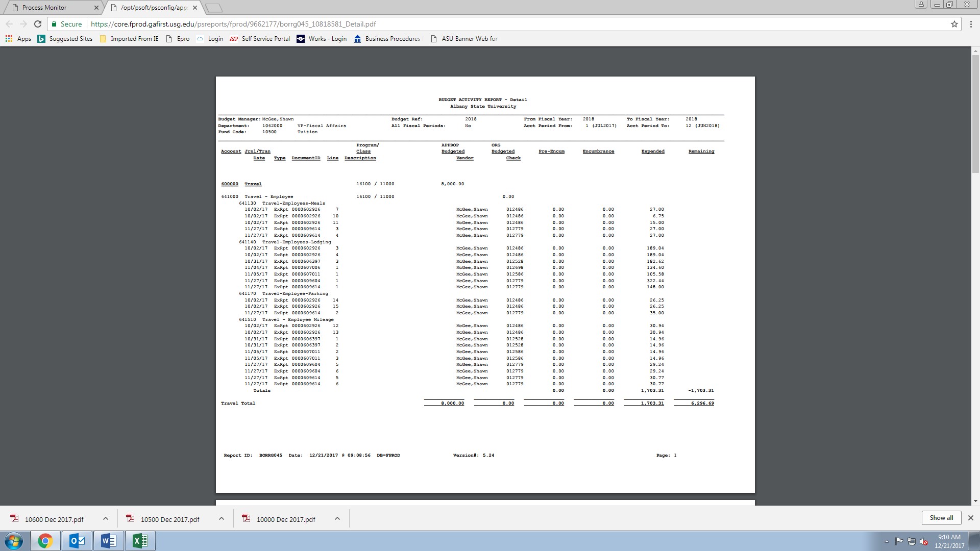Click the Action Center flag icon
The width and height of the screenshot is (980, 551).
(899, 541)
